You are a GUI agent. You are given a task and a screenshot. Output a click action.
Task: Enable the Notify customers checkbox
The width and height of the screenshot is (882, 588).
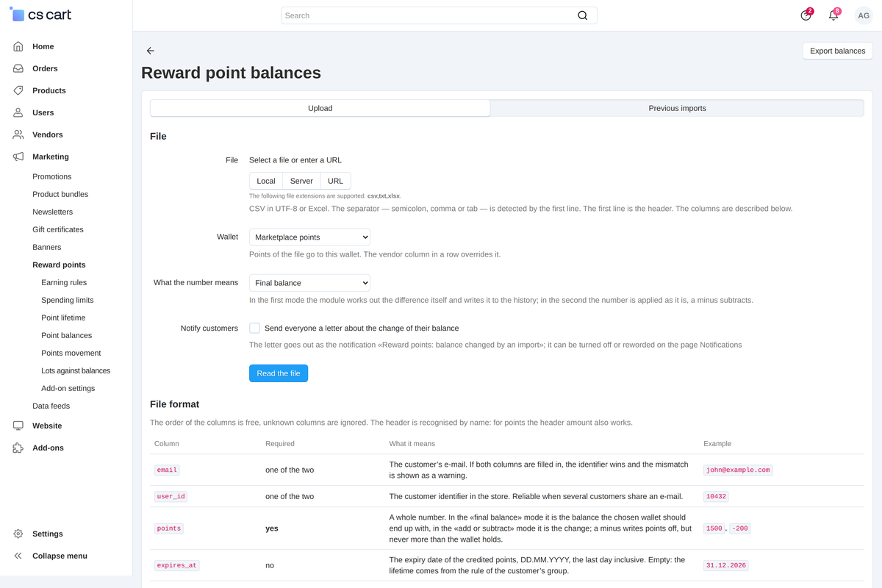[254, 328]
